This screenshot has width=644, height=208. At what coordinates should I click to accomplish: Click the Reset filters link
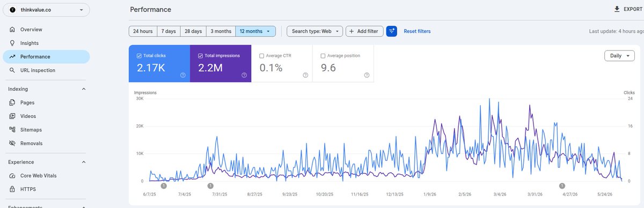click(x=417, y=31)
